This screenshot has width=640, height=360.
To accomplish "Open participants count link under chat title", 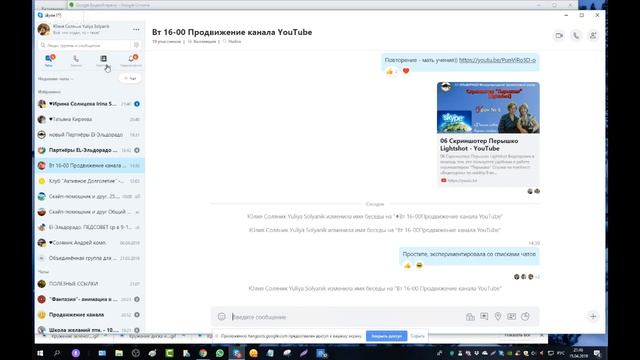I will point(166,42).
